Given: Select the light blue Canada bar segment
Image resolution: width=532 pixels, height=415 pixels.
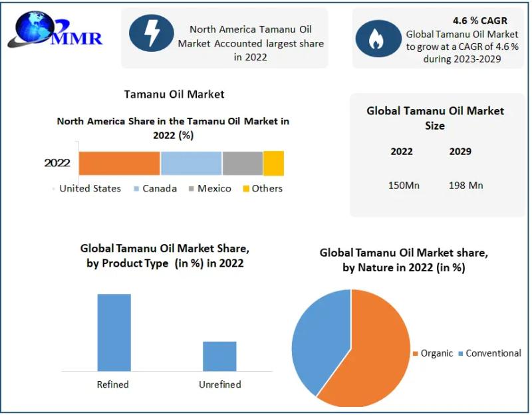Looking at the screenshot, I should pyautogui.click(x=192, y=163).
